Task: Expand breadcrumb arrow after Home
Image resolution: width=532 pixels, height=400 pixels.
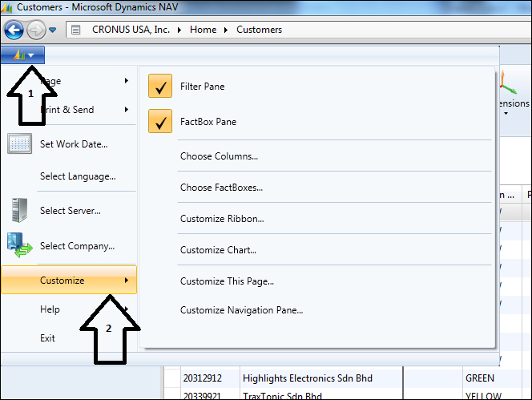Action: [226, 30]
